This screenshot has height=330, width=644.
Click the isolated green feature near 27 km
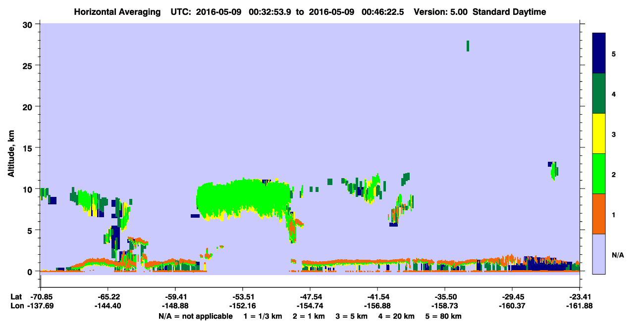tap(468, 46)
